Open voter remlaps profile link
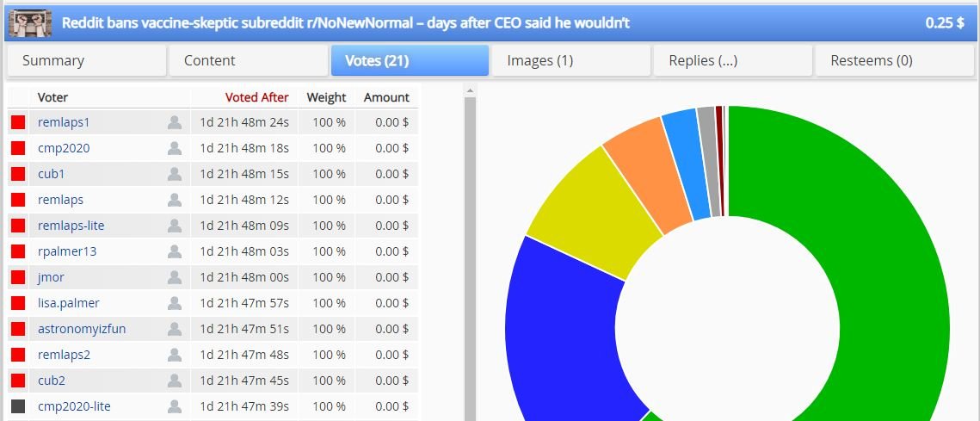Image resolution: width=980 pixels, height=421 pixels. click(x=60, y=200)
